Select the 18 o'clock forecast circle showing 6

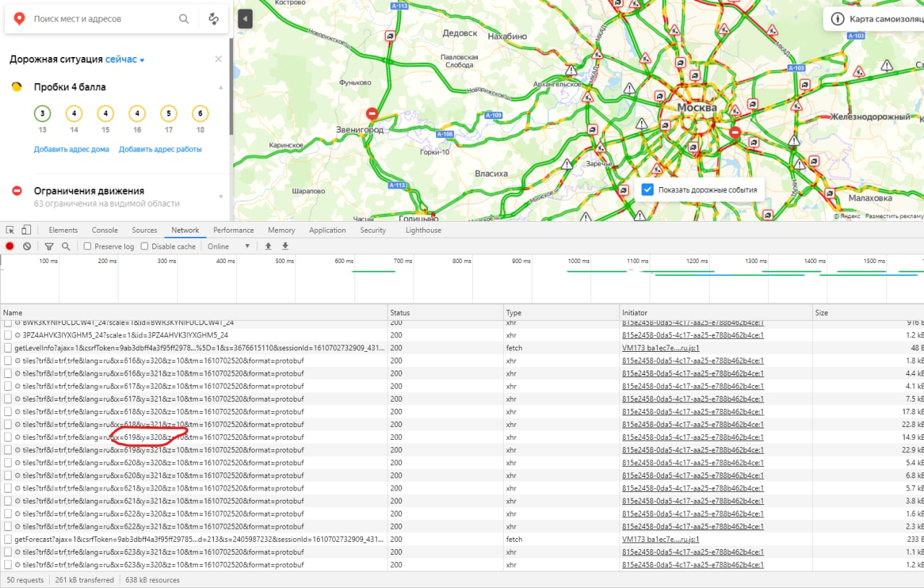click(200, 113)
